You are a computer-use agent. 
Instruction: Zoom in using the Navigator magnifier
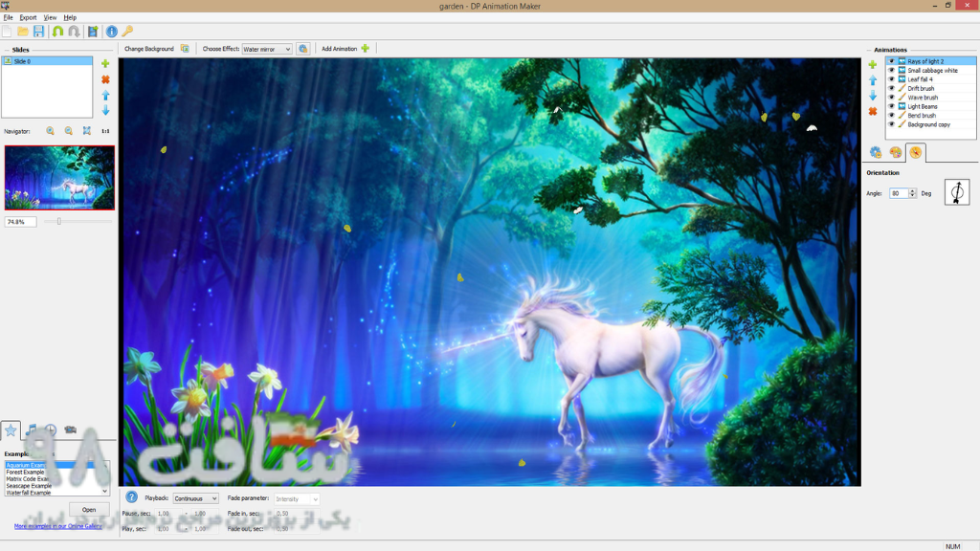coord(50,131)
